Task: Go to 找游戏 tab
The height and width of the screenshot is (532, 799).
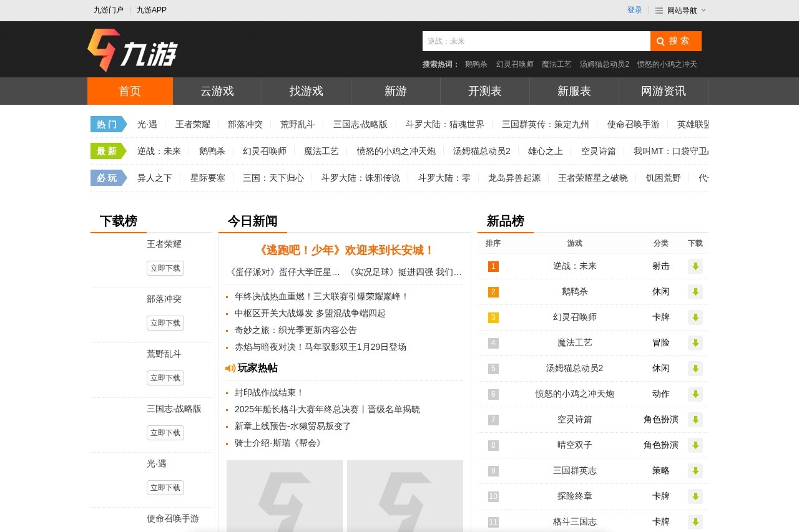Action: (306, 91)
